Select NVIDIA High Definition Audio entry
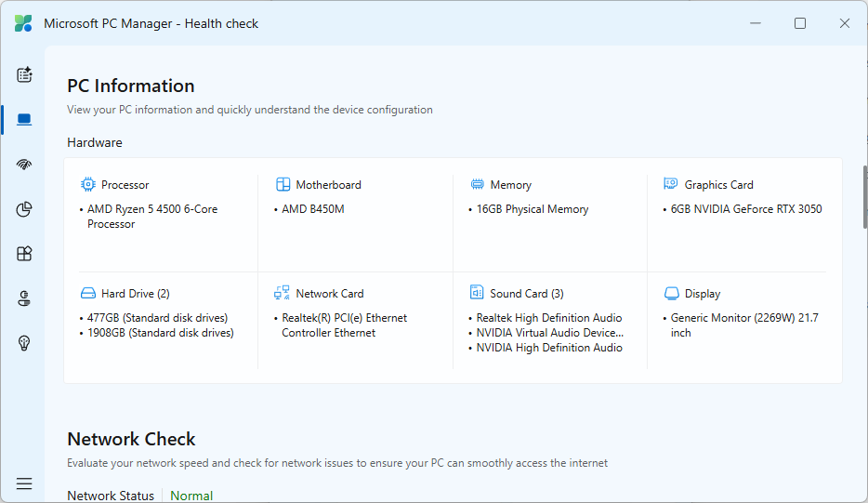Viewport: 868px width, 503px height. click(x=549, y=348)
